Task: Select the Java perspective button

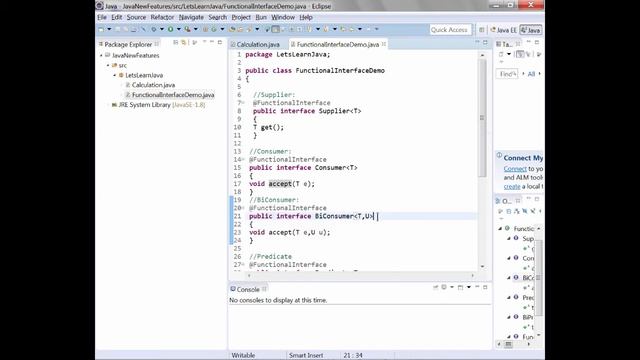Action: [x=531, y=30]
